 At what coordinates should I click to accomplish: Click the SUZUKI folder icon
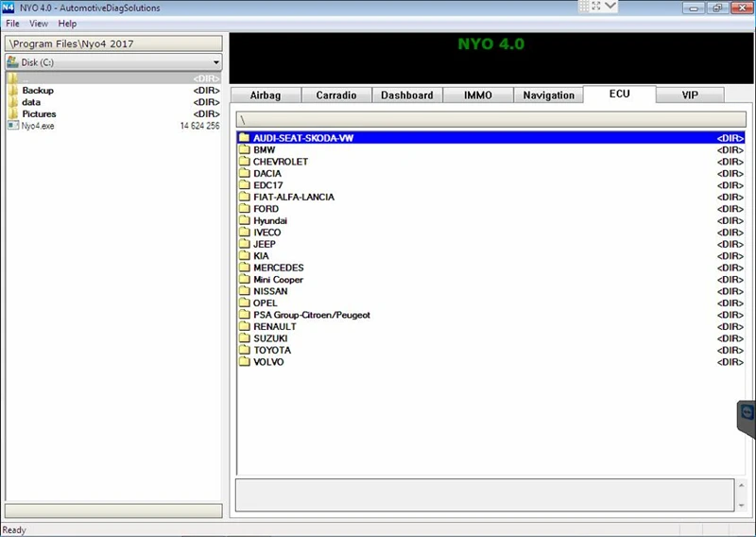(x=245, y=338)
